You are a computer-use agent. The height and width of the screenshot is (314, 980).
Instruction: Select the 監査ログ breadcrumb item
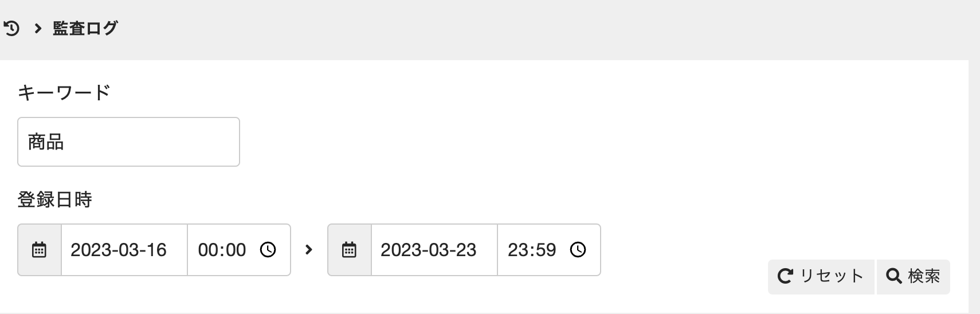tap(85, 28)
